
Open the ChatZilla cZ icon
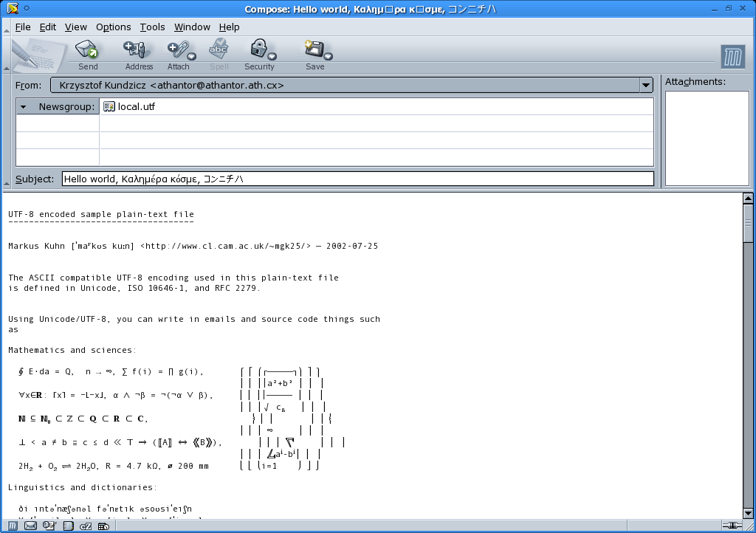(x=86, y=526)
